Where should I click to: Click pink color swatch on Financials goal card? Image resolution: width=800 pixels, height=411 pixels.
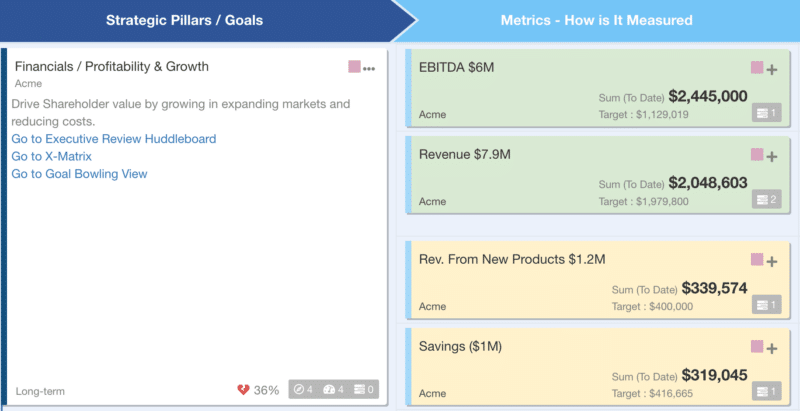(x=354, y=67)
